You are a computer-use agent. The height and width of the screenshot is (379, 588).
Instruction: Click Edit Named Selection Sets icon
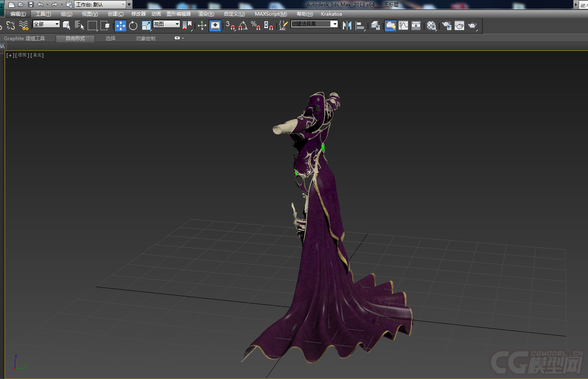point(283,26)
